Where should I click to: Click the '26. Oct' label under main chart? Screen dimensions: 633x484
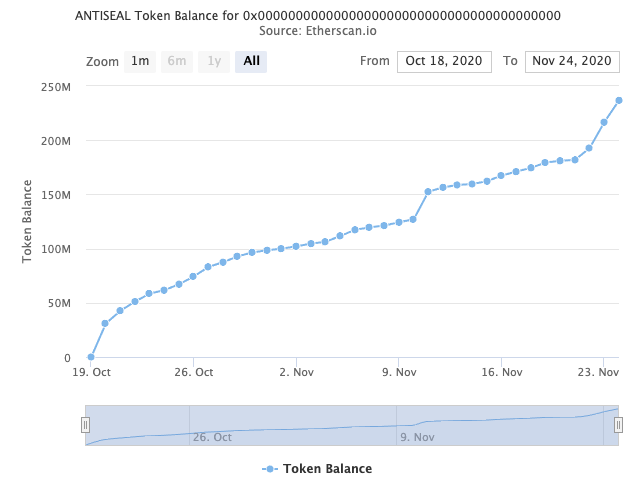[194, 372]
